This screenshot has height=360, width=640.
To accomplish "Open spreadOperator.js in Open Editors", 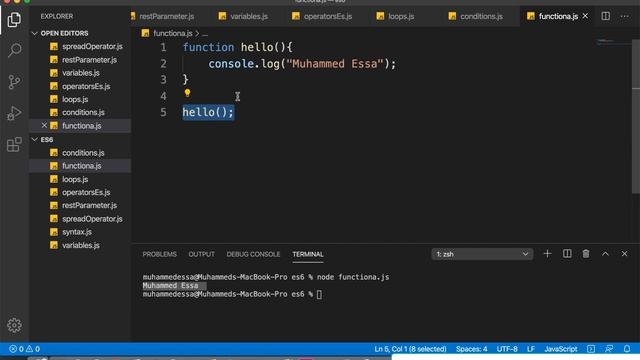I will (x=80, y=47).
